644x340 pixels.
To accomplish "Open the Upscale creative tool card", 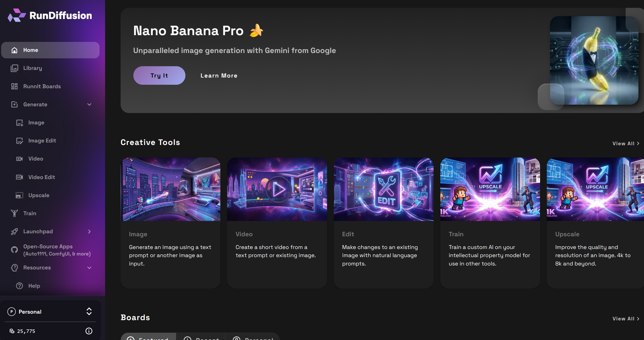I will pos(595,223).
